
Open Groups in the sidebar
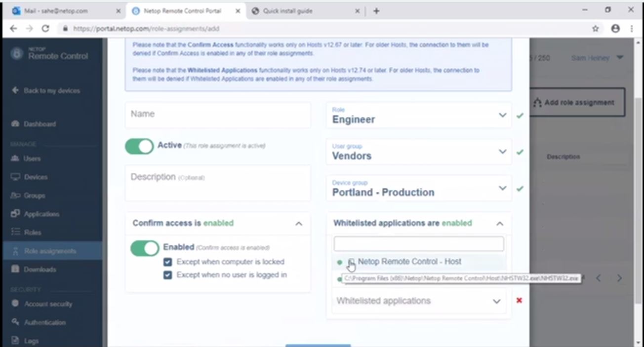(35, 195)
